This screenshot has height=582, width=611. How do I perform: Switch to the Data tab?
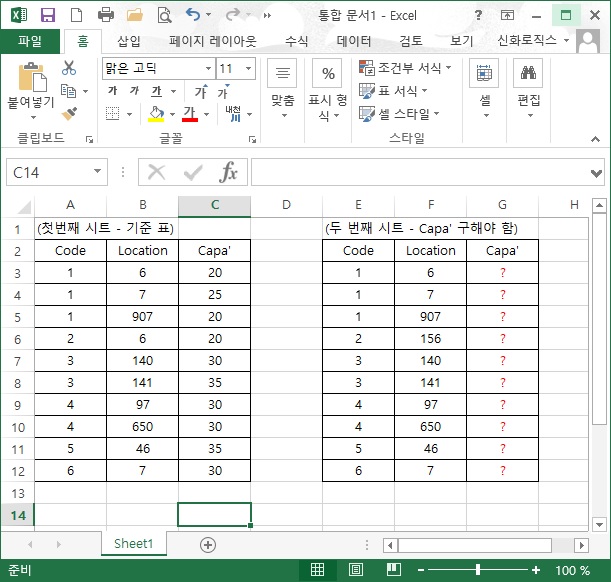354,41
